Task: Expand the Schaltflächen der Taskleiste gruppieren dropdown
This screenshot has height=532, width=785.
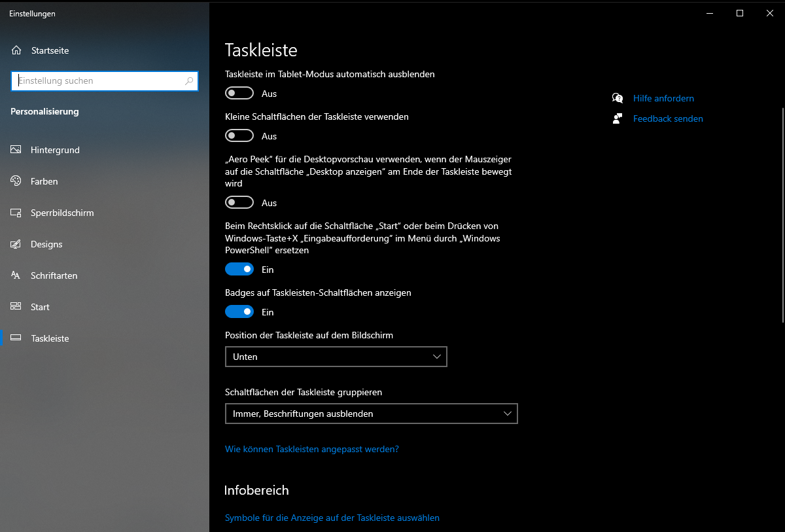Action: click(371, 414)
